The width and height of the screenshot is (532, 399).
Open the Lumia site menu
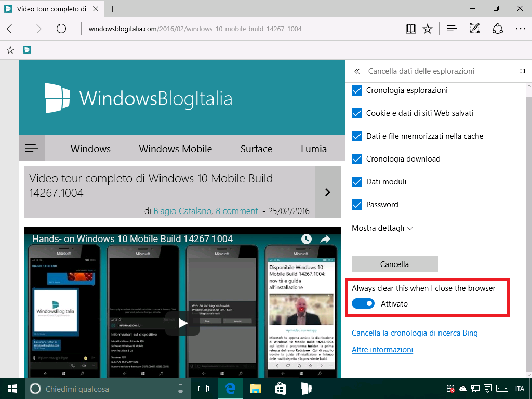313,149
